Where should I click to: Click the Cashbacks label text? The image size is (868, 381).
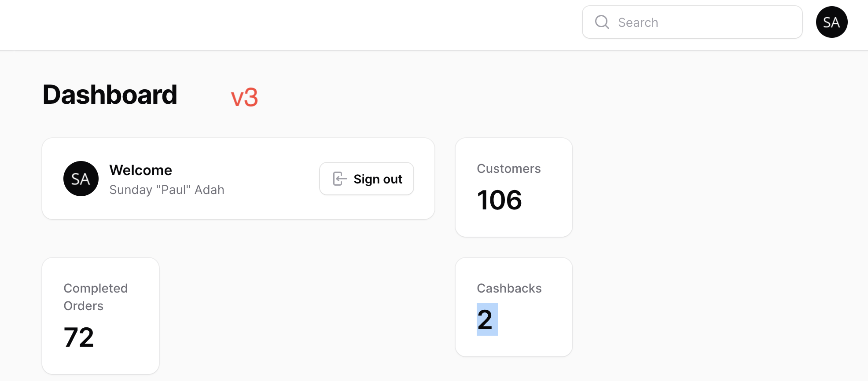coord(509,289)
